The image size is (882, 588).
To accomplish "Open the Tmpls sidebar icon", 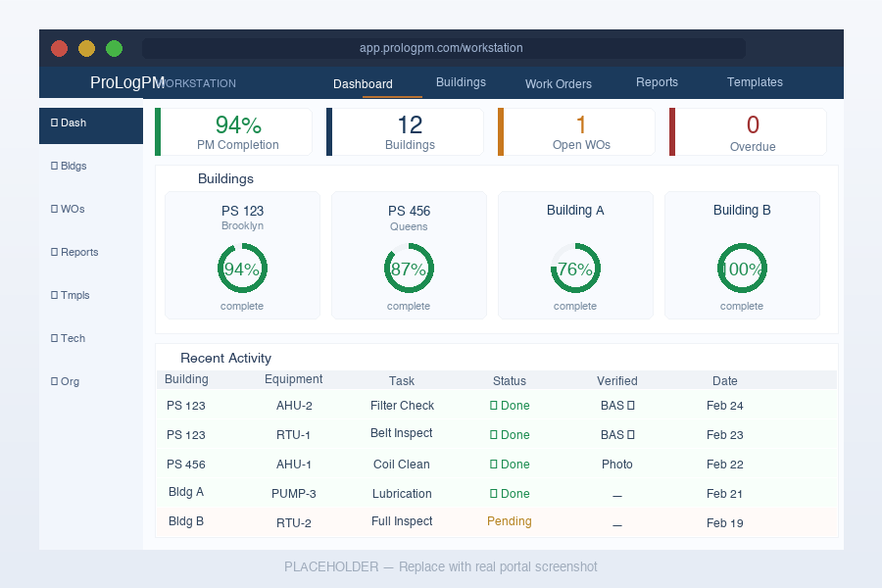I will pyautogui.click(x=54, y=295).
